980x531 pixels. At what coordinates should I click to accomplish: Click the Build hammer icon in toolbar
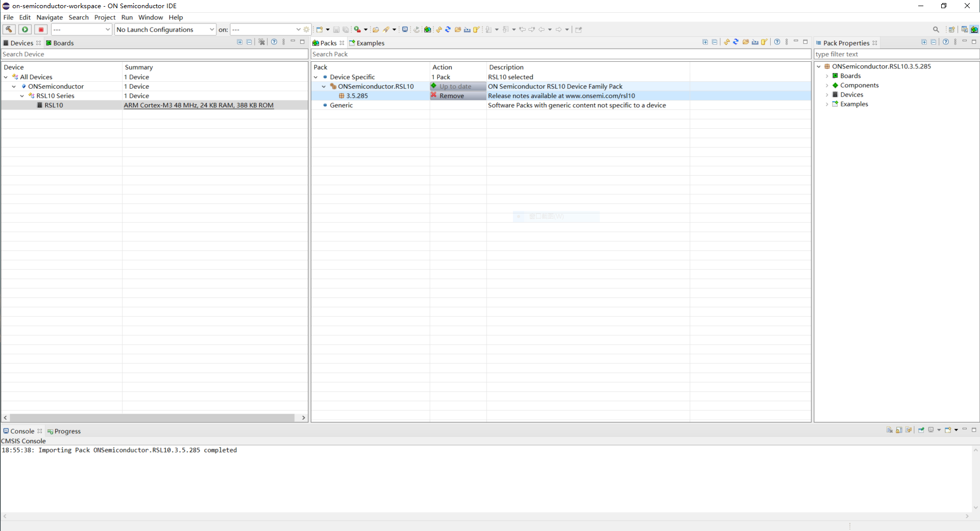9,30
